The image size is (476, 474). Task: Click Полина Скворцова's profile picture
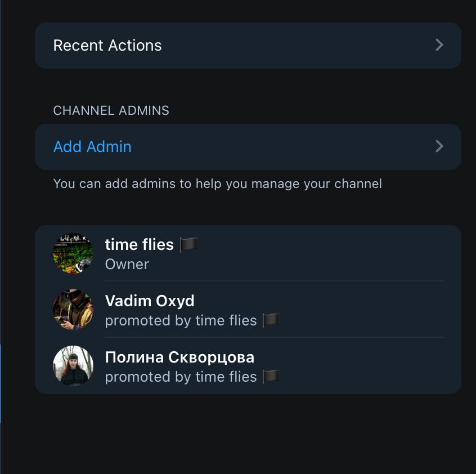tap(73, 366)
